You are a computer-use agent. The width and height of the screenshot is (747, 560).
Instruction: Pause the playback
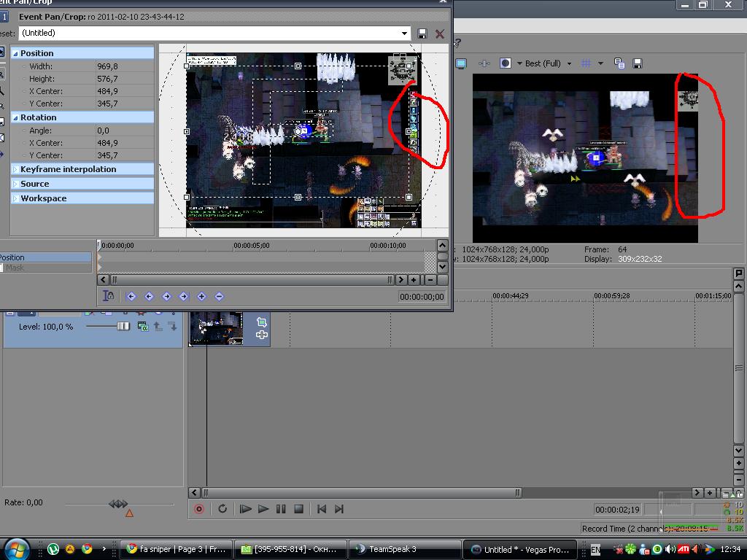click(x=281, y=509)
